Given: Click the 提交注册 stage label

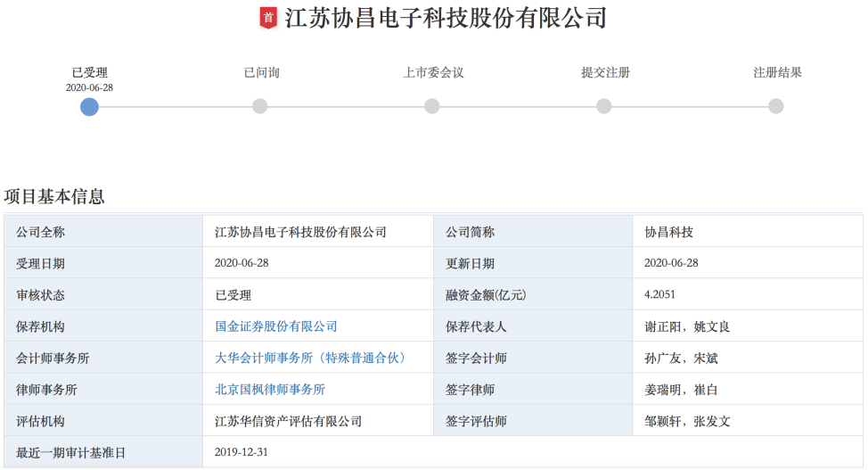Looking at the screenshot, I should (x=605, y=72).
